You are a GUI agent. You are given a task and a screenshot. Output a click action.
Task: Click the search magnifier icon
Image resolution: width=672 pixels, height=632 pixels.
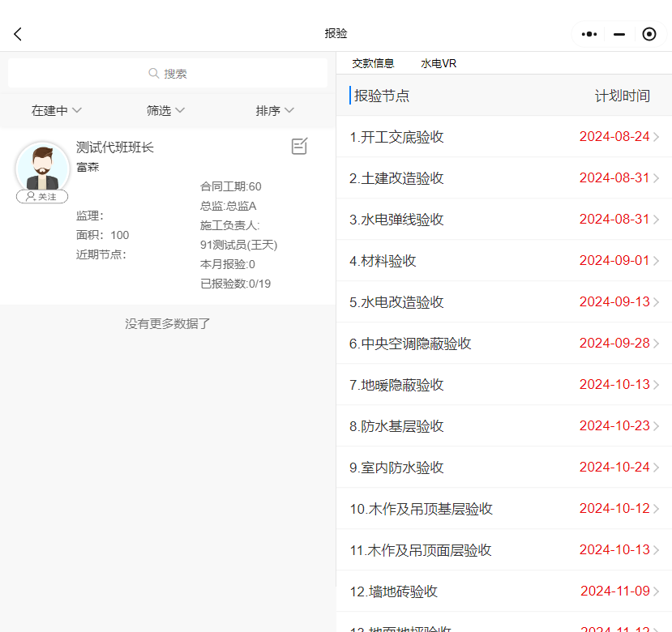point(154,74)
